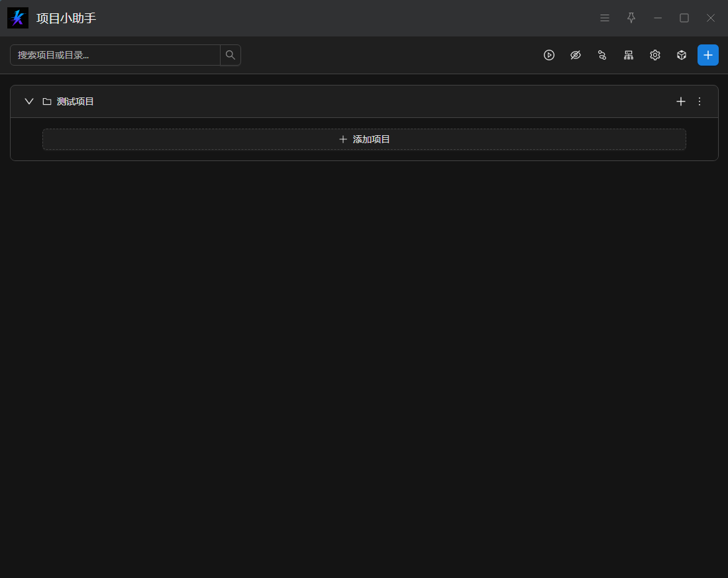Open the hierarchy structure toolbar icon
728x578 pixels.
pos(628,55)
